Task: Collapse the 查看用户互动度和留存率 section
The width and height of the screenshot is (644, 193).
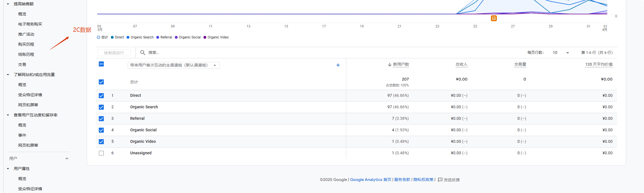Action: [8, 115]
